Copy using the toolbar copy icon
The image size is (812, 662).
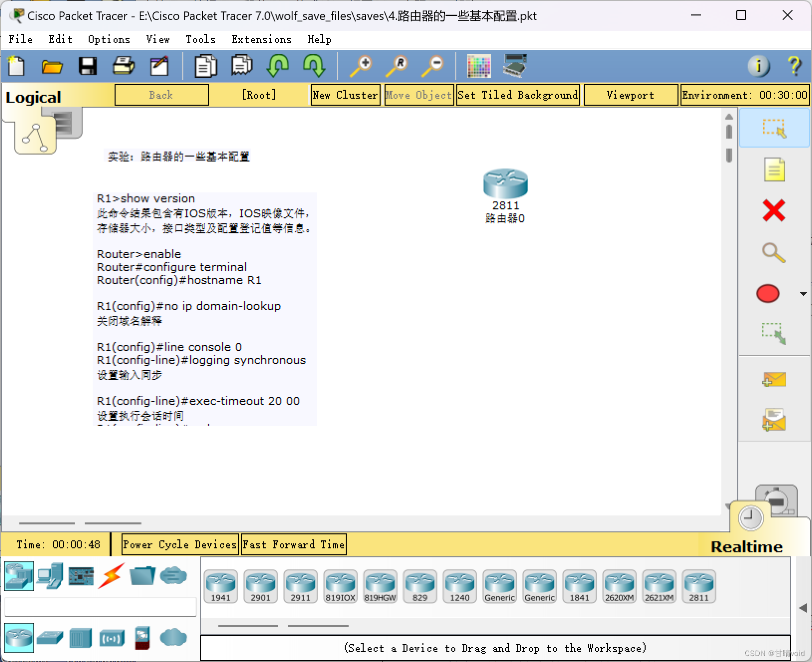(206, 65)
